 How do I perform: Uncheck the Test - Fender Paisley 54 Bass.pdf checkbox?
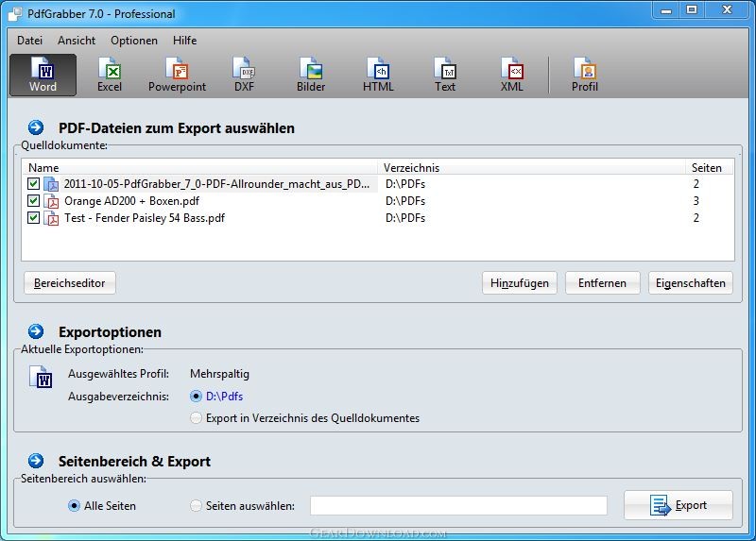33,217
